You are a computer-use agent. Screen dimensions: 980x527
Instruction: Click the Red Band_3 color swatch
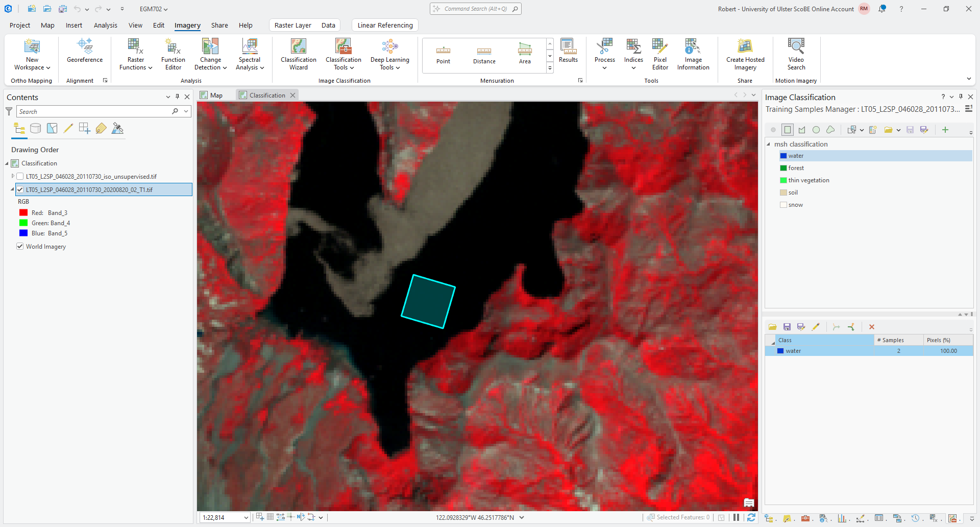click(x=23, y=212)
